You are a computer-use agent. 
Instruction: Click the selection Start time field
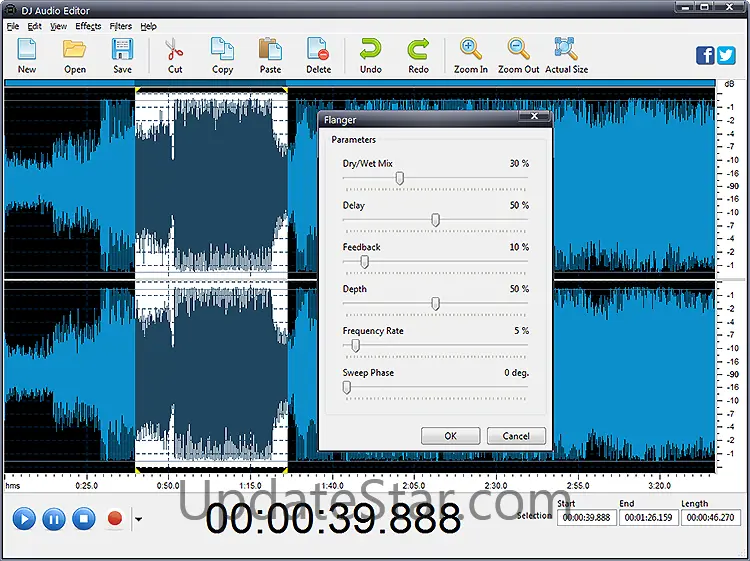pos(587,518)
